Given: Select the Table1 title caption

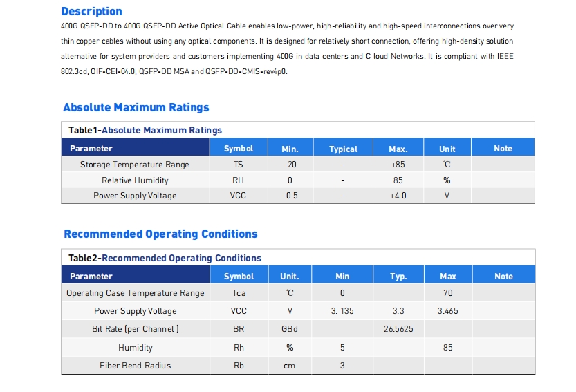Looking at the screenshot, I should 145,130.
